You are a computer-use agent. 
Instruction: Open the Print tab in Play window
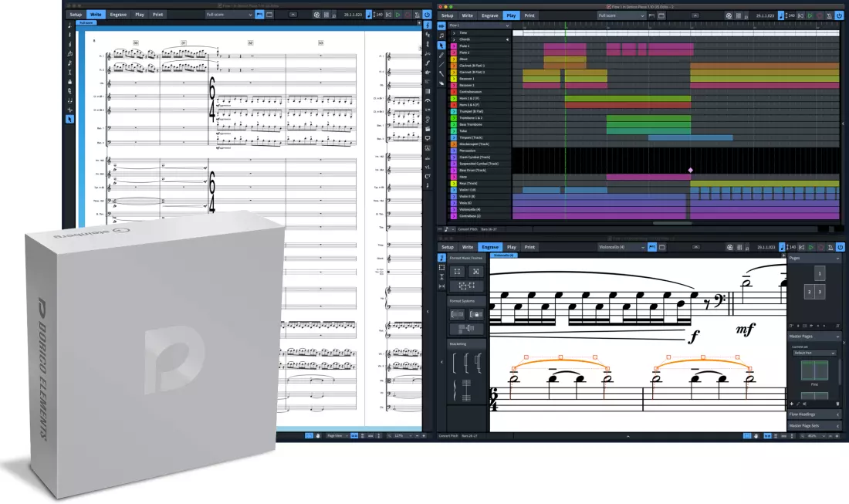pos(529,15)
